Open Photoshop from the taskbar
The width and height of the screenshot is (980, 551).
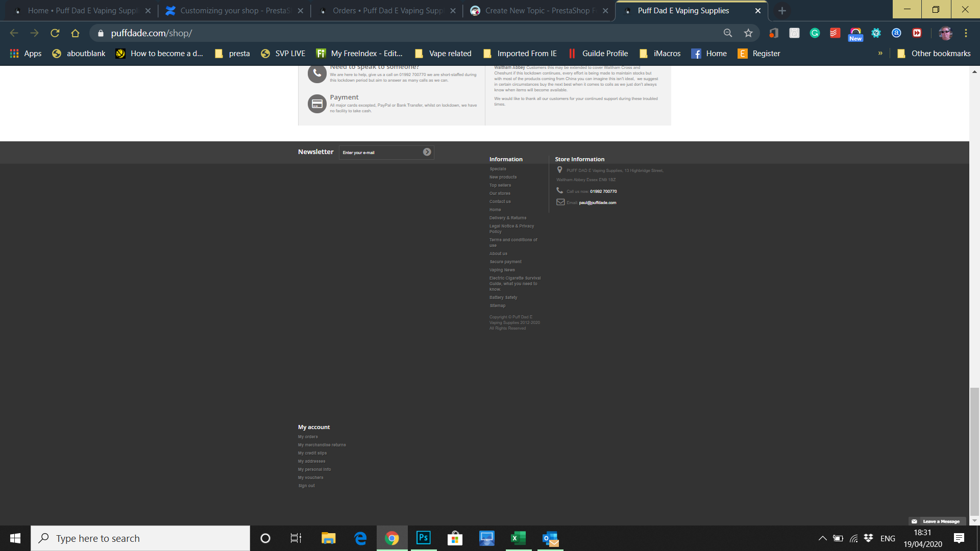coord(423,538)
